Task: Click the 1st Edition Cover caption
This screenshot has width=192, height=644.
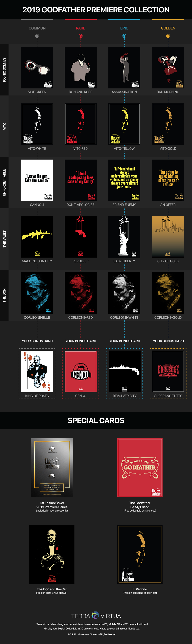Action: 52,505
